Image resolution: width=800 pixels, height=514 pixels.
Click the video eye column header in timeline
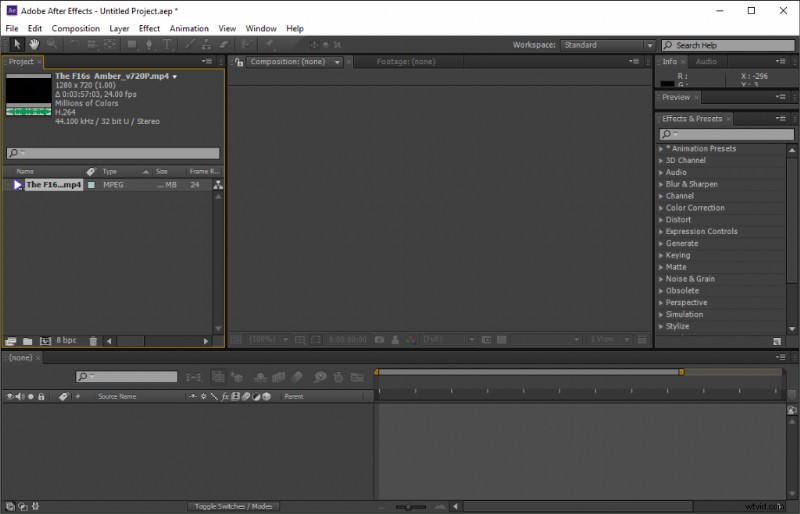click(x=9, y=397)
